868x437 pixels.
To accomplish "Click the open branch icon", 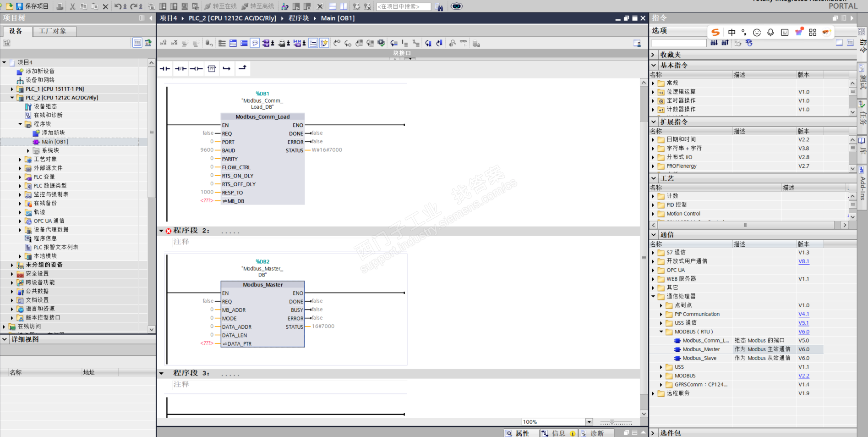I will click(227, 68).
